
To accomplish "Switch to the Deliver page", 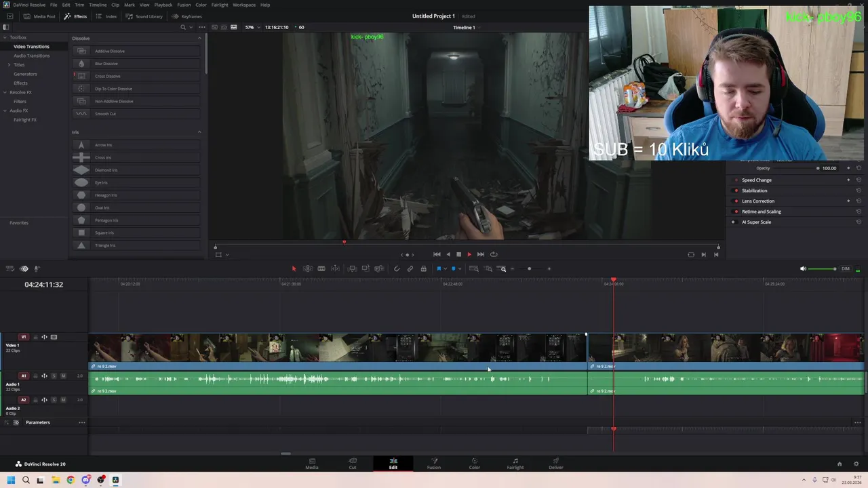I will pos(556,464).
